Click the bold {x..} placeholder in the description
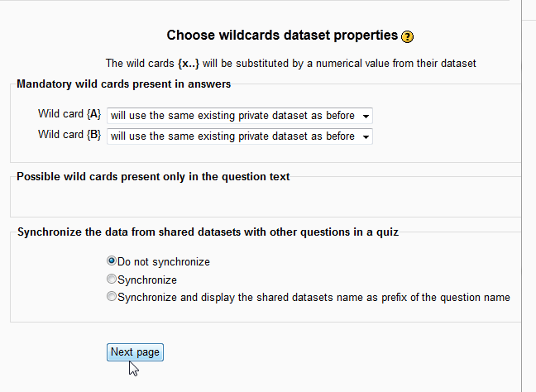Image resolution: width=536 pixels, height=392 pixels. 188,64
